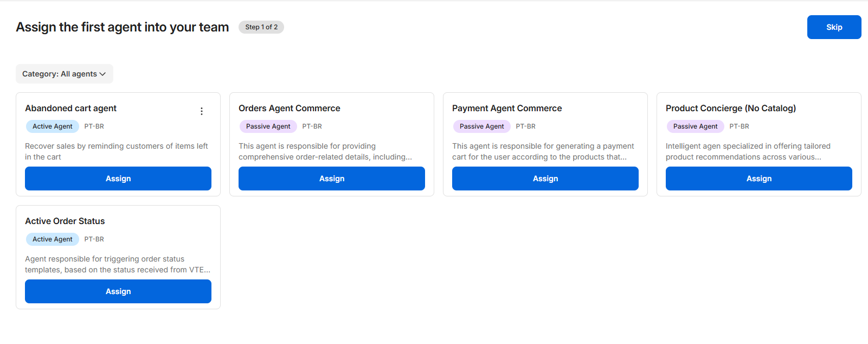The image size is (868, 344).
Task: Assign the Orders Agent Commerce
Action: tap(332, 179)
